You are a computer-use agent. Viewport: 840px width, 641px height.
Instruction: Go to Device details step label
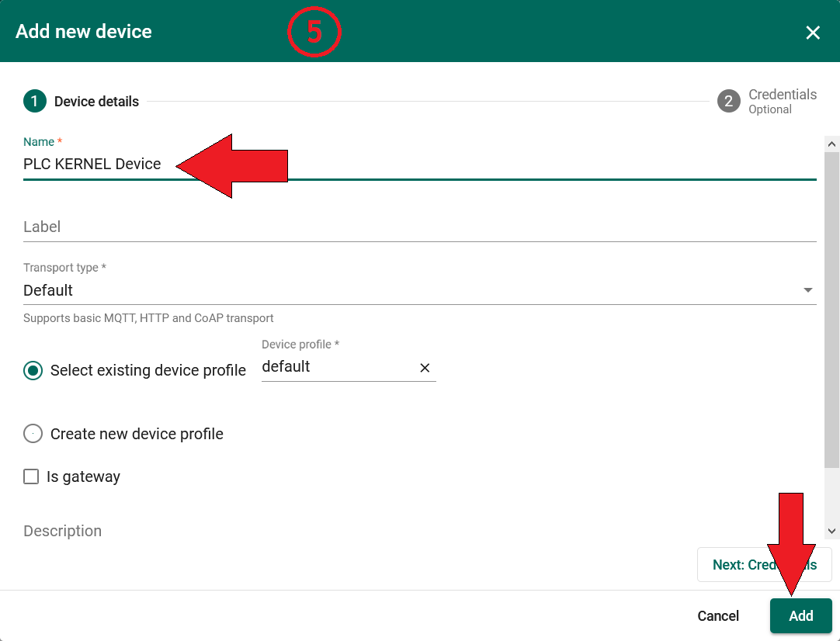pyautogui.click(x=96, y=102)
